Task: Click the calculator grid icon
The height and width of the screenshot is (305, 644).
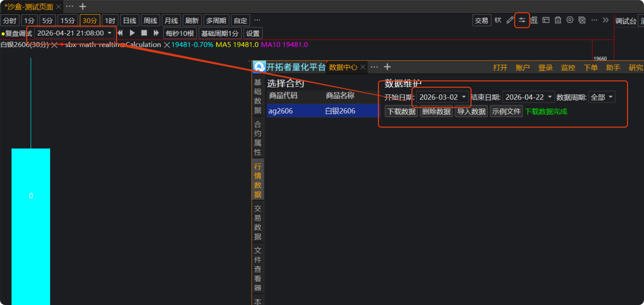Action: 534,20
